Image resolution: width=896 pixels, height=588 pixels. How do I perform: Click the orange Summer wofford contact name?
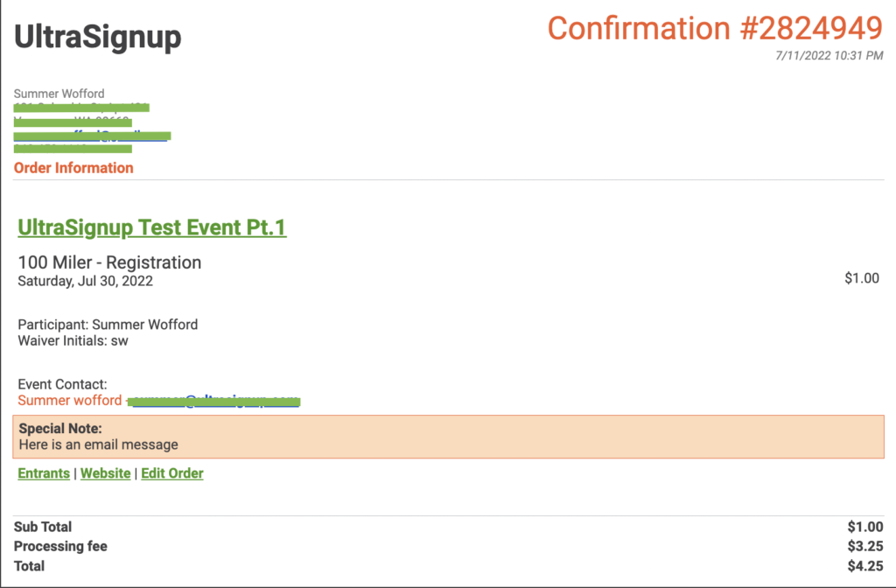click(70, 401)
